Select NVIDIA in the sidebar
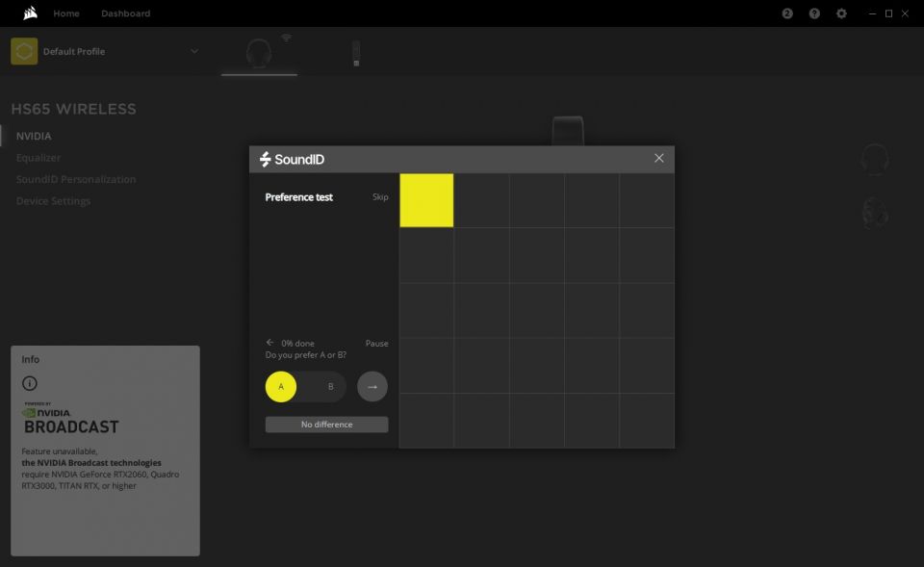This screenshot has height=567, width=924. click(34, 136)
